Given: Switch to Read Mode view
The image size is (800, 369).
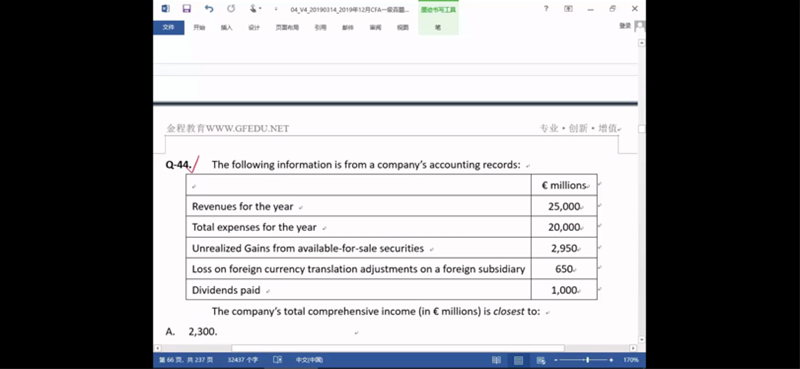Looking at the screenshot, I should click(496, 360).
